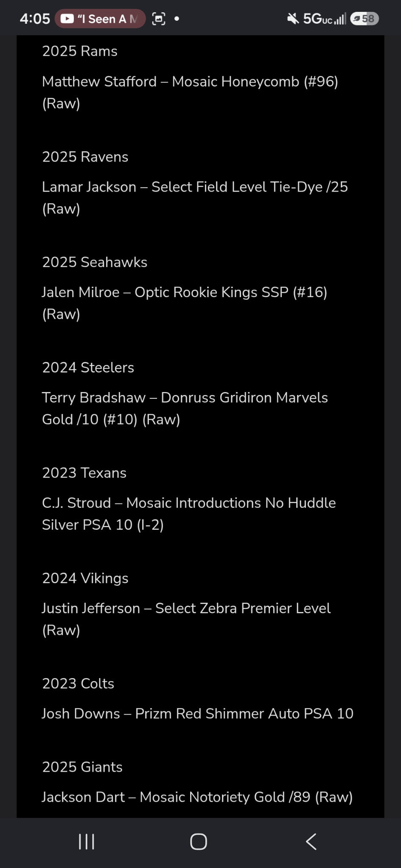Viewport: 401px width, 868px height.
Task: Tap the Lamar Jackson Select Tie-Dye entry
Action: (195, 198)
